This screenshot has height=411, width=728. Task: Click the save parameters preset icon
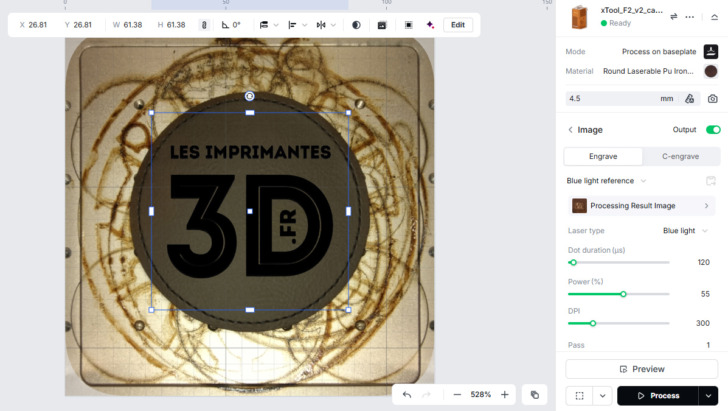(x=711, y=181)
